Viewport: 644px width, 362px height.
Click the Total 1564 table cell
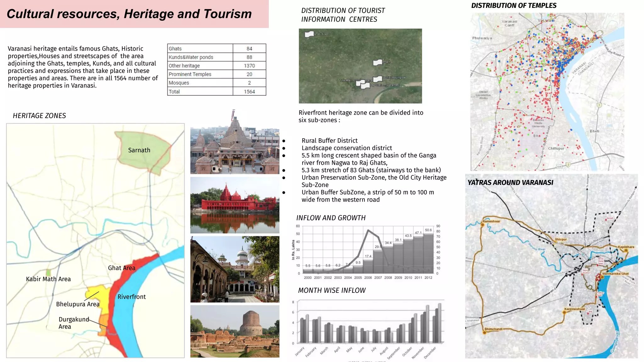pos(249,91)
